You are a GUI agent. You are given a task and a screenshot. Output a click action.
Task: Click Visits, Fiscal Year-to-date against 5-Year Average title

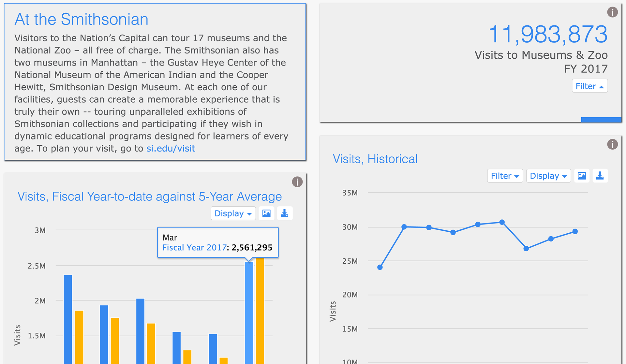(149, 197)
